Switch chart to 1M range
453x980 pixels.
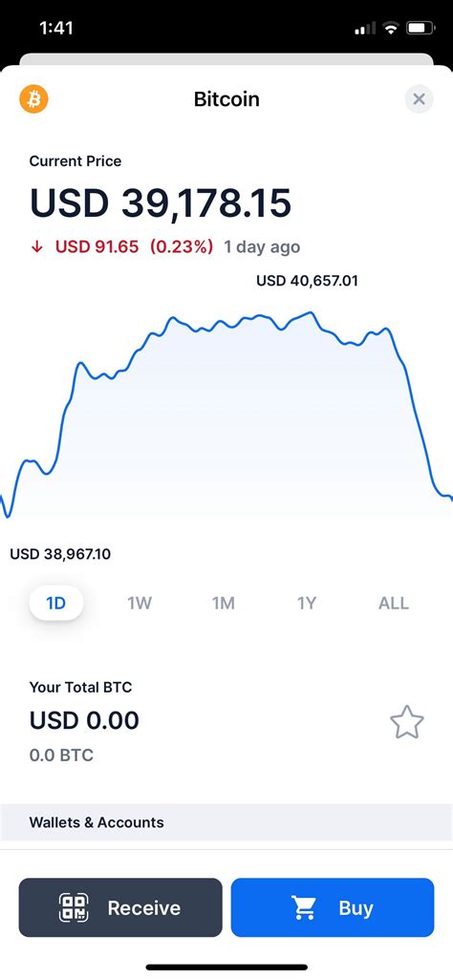(224, 603)
